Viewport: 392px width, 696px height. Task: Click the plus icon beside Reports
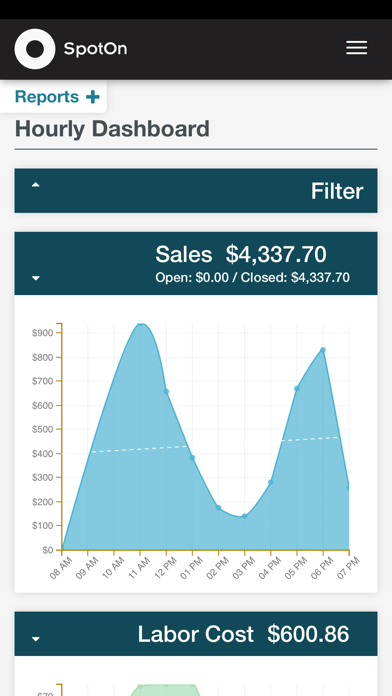93,97
